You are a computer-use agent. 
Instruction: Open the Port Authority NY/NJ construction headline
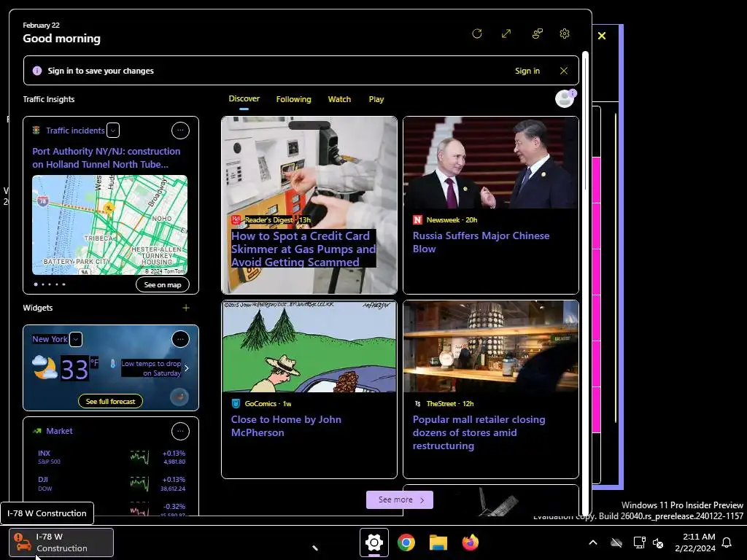coord(107,157)
